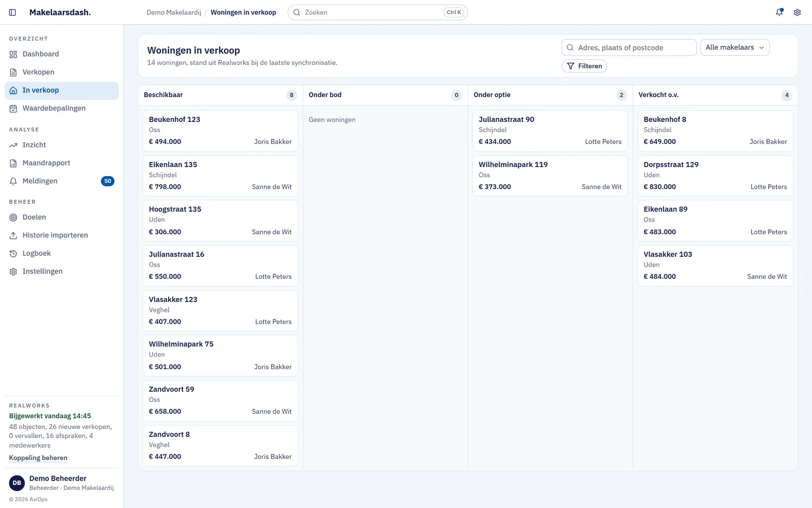
Task: Click the Maandrapport report icon
Action: [14, 163]
